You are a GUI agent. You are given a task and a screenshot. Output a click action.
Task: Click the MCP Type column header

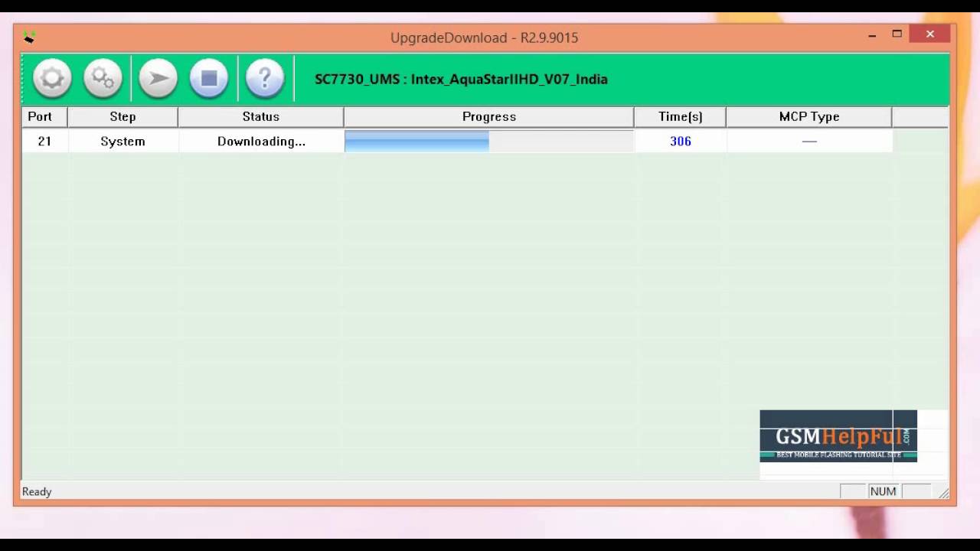[x=808, y=116]
